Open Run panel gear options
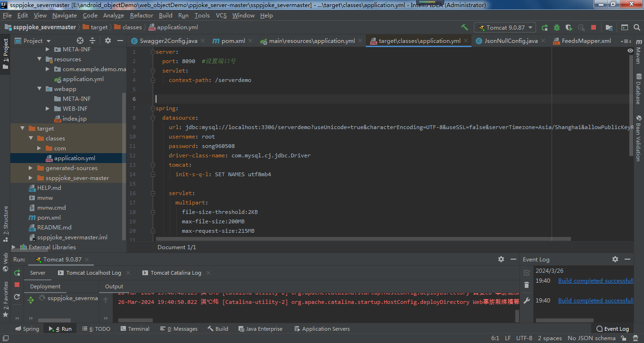644x343 pixels. point(501,259)
